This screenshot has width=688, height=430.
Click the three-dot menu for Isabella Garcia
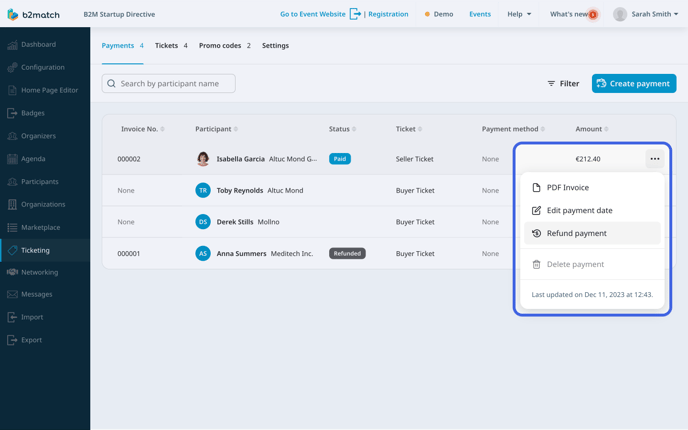tap(655, 159)
